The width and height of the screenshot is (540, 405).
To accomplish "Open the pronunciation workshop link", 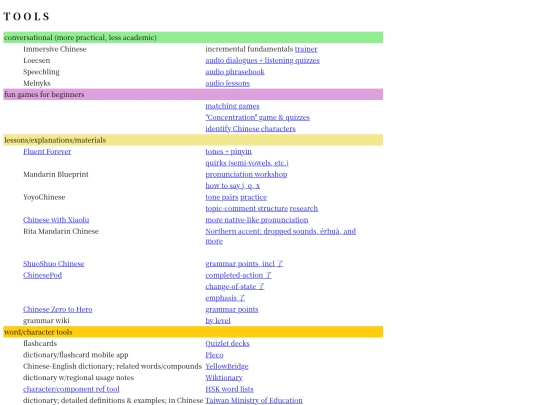I will [246, 174].
